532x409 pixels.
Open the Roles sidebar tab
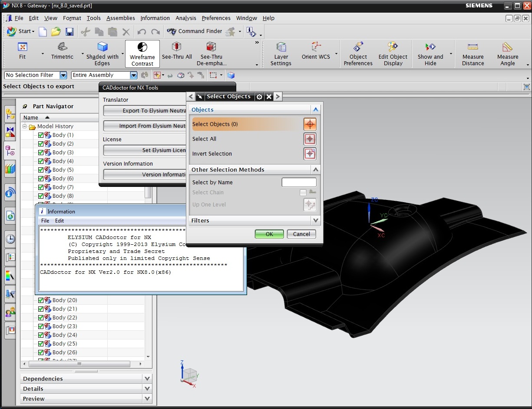[x=10, y=312]
